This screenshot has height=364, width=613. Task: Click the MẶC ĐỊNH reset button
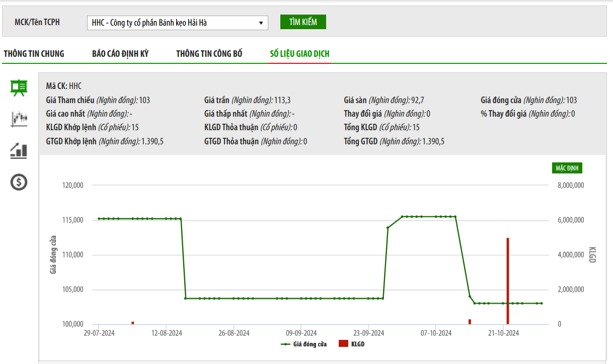(567, 168)
